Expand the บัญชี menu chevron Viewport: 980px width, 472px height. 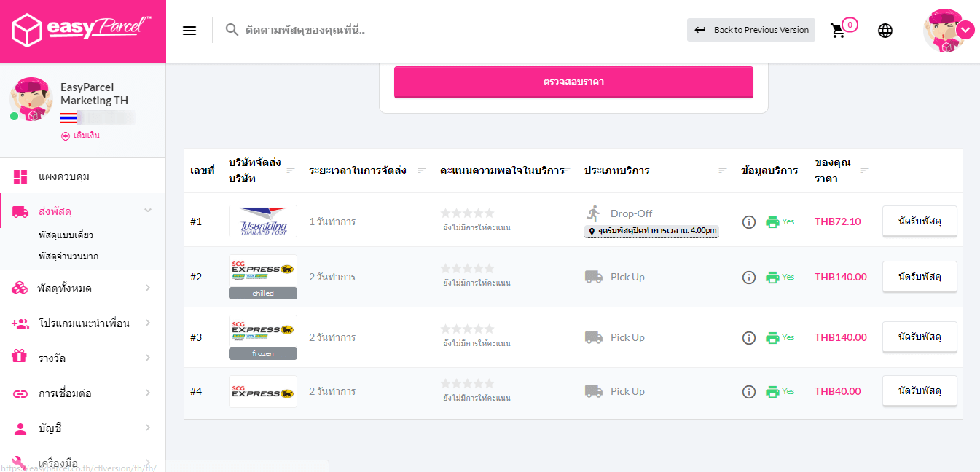148,428
